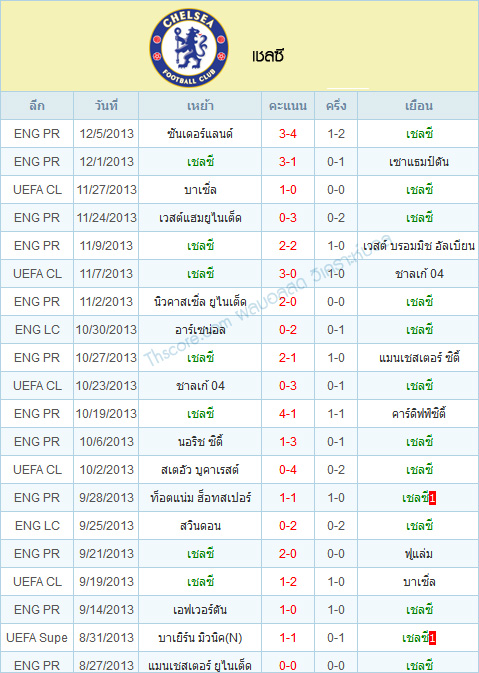Click ENG LC league on 10/30/2013
Image resolution: width=479 pixels, height=673 pixels.
click(x=37, y=330)
